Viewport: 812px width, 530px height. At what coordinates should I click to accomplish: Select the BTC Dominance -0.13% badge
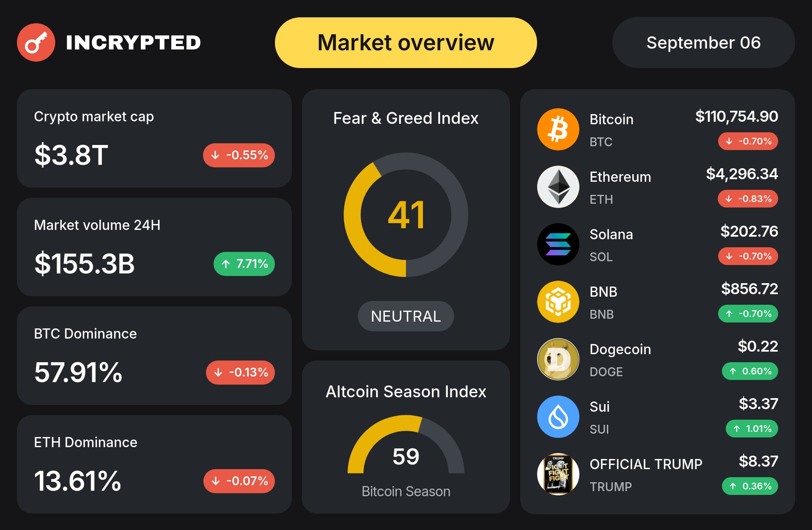240,372
